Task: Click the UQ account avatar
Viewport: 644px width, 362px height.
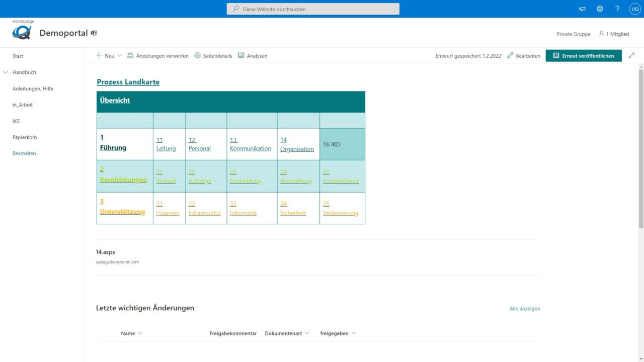Action: (x=634, y=9)
